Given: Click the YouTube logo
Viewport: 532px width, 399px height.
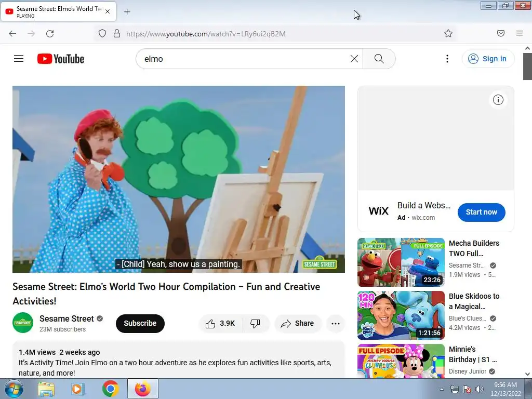Looking at the screenshot, I should pyautogui.click(x=61, y=59).
